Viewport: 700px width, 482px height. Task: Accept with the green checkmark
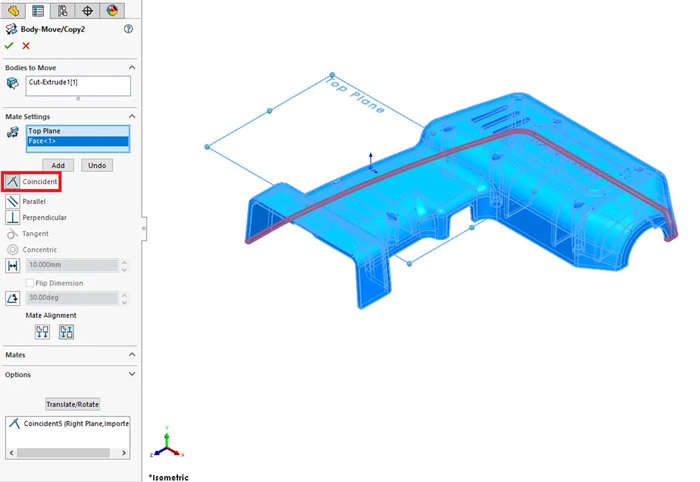click(10, 46)
